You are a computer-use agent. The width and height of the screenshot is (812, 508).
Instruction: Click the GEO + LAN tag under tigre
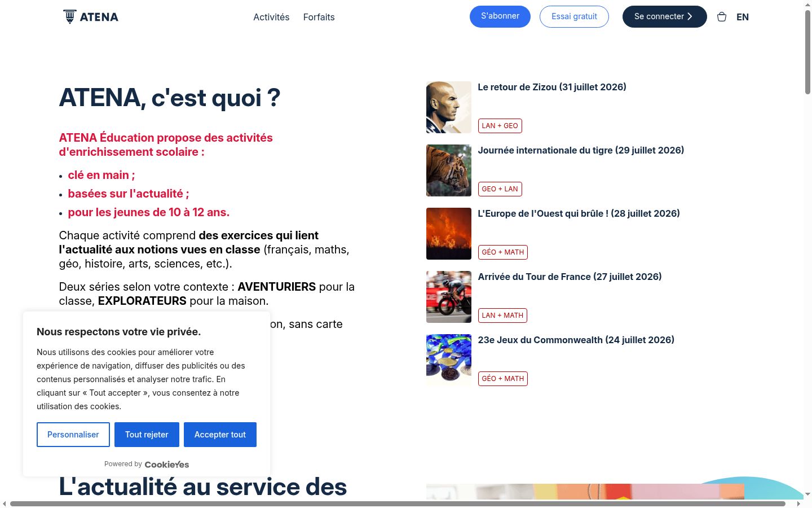coord(500,189)
